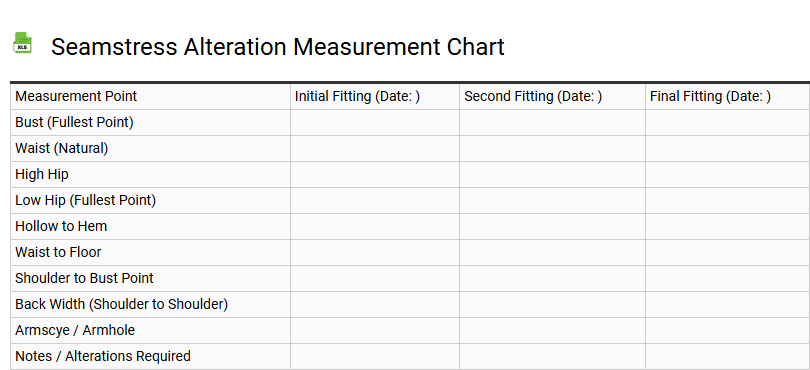Select the 'Measurement Point' header cell
810x370 pixels.
(150, 96)
